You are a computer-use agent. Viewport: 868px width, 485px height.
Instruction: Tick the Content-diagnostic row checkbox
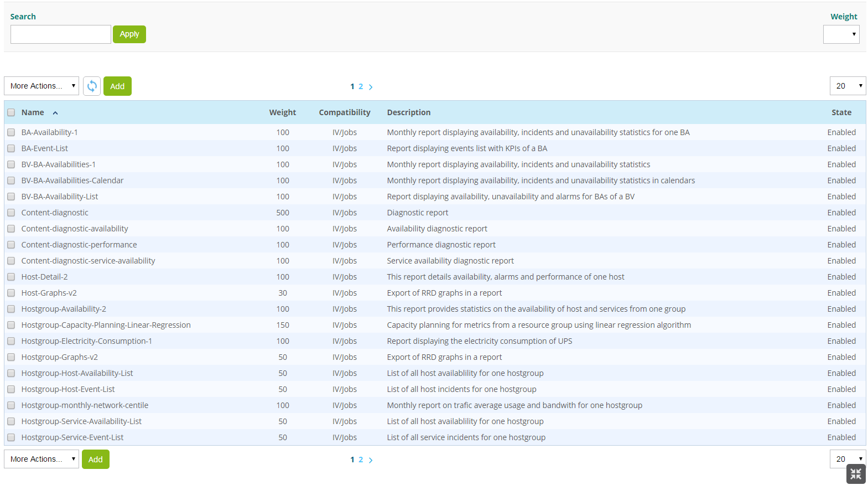(11, 213)
